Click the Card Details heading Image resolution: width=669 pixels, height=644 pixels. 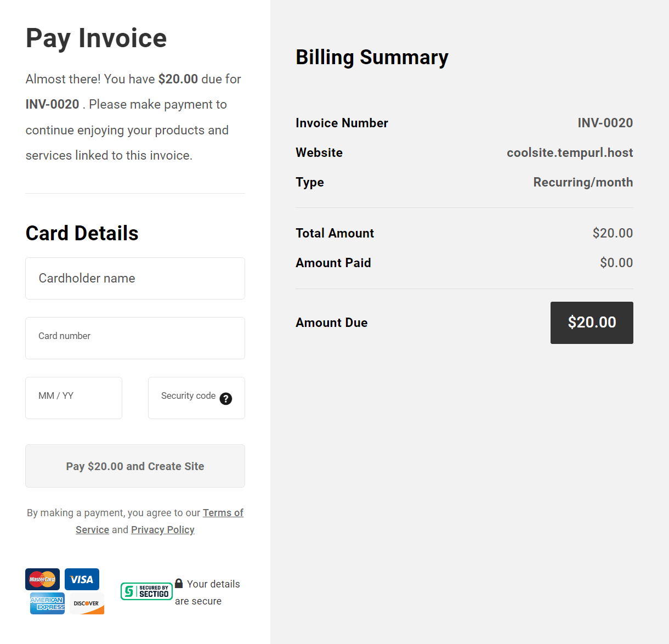pos(82,233)
